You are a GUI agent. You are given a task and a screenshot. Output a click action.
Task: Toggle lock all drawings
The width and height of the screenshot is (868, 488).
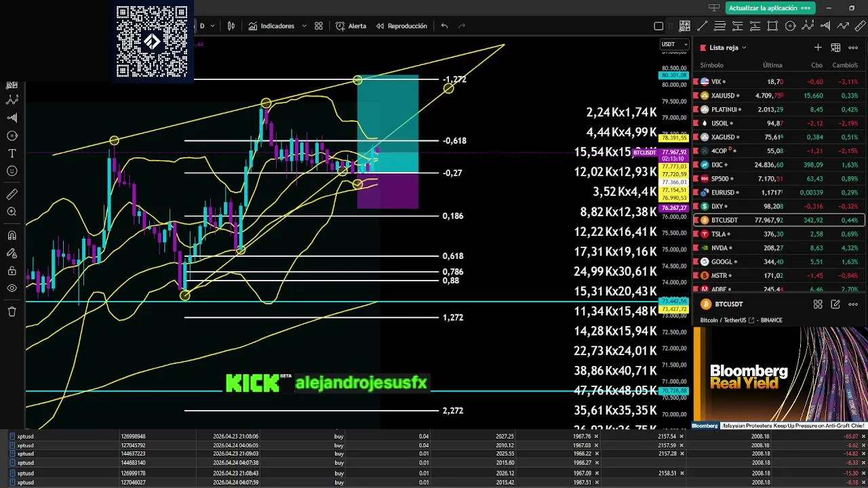click(x=12, y=271)
